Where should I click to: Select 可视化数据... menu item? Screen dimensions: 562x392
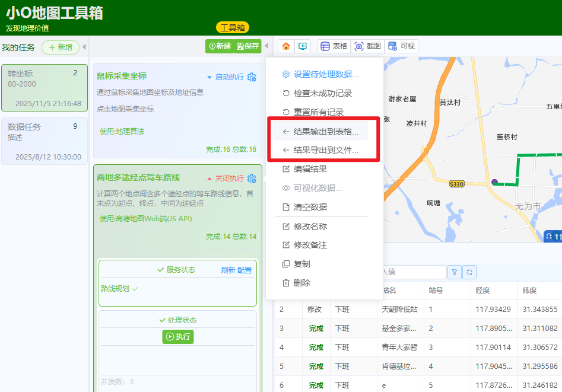coord(320,188)
